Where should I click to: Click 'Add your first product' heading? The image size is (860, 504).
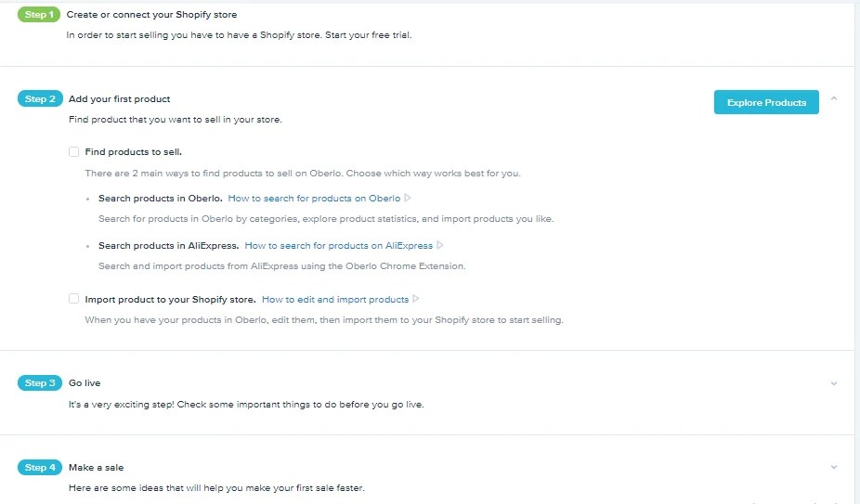(x=120, y=99)
